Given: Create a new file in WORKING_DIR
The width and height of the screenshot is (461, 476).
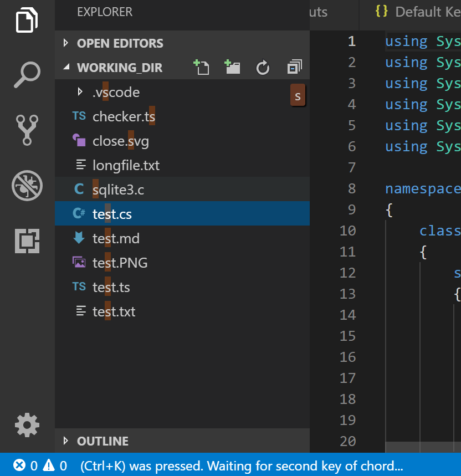Looking at the screenshot, I should [202, 67].
